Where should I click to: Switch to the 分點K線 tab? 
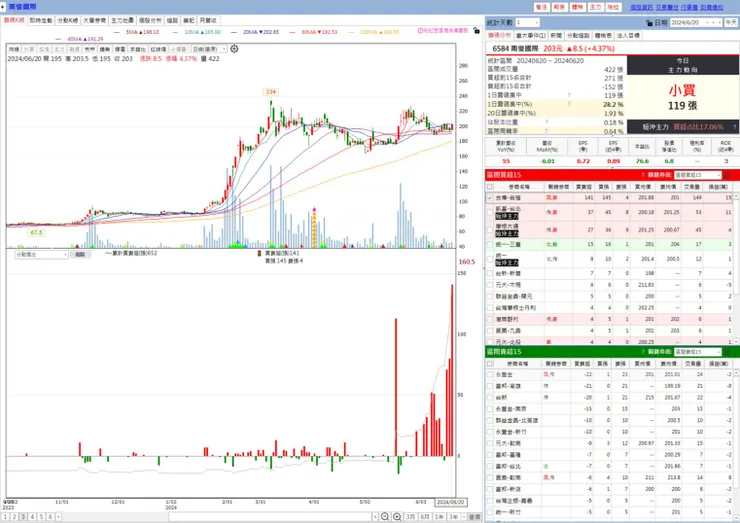point(68,21)
